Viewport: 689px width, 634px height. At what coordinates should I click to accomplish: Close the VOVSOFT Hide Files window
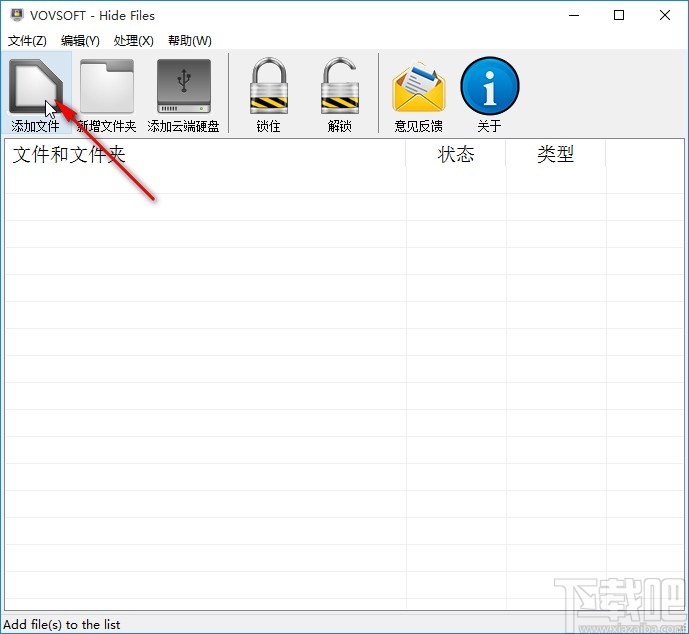tap(665, 15)
